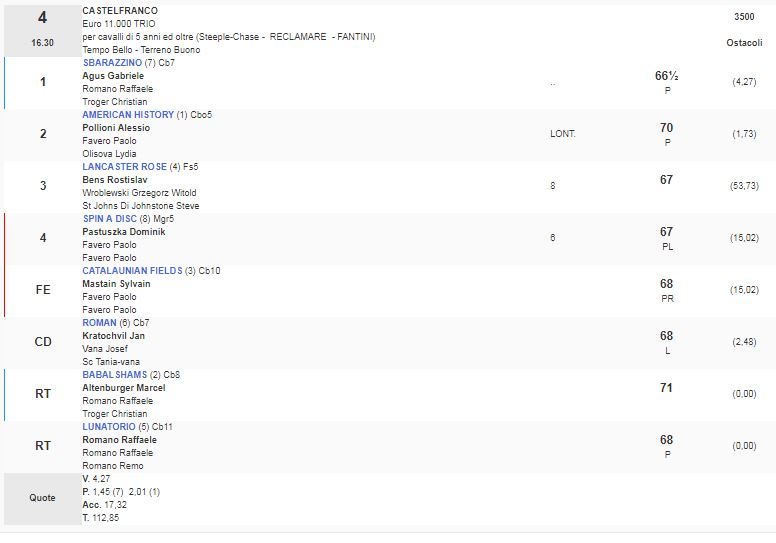The height and width of the screenshot is (543, 776).
Task: Click the CASTELFRANCO race title
Action: 120,11
